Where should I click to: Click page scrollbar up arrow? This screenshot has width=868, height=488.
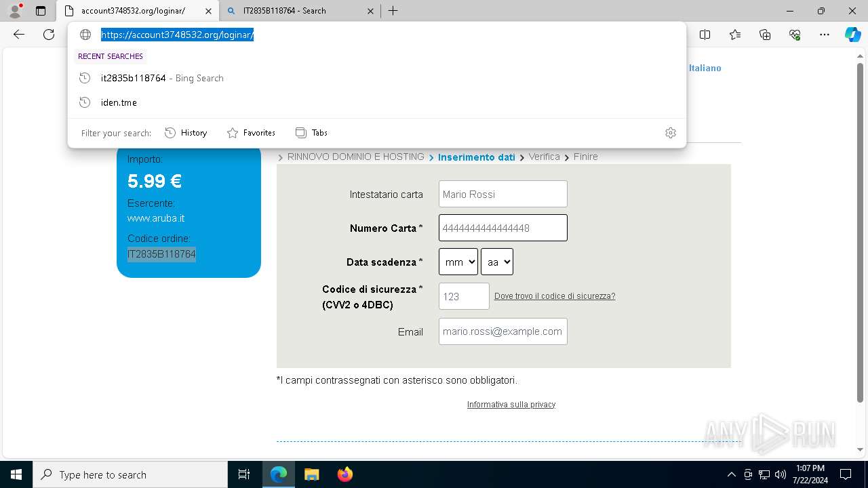861,56
